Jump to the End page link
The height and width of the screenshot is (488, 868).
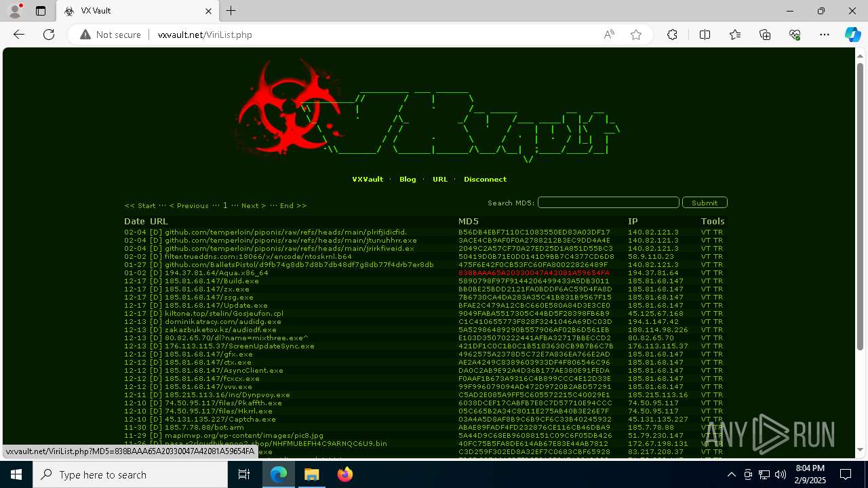tap(293, 205)
